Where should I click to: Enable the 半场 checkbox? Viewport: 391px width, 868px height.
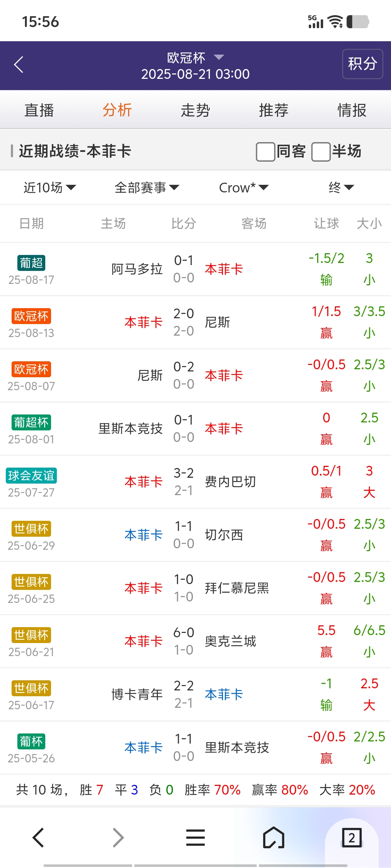(321, 152)
